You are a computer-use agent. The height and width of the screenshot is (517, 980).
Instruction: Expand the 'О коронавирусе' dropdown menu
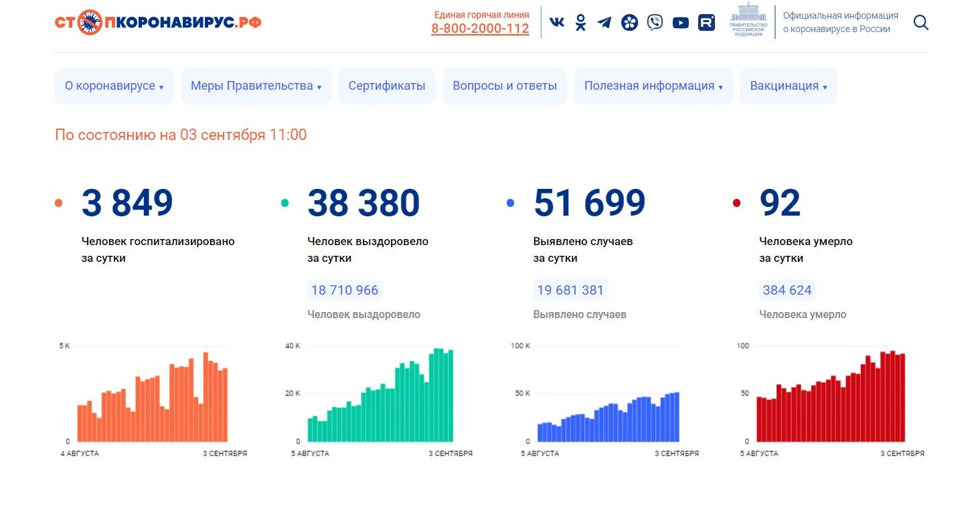click(x=114, y=86)
